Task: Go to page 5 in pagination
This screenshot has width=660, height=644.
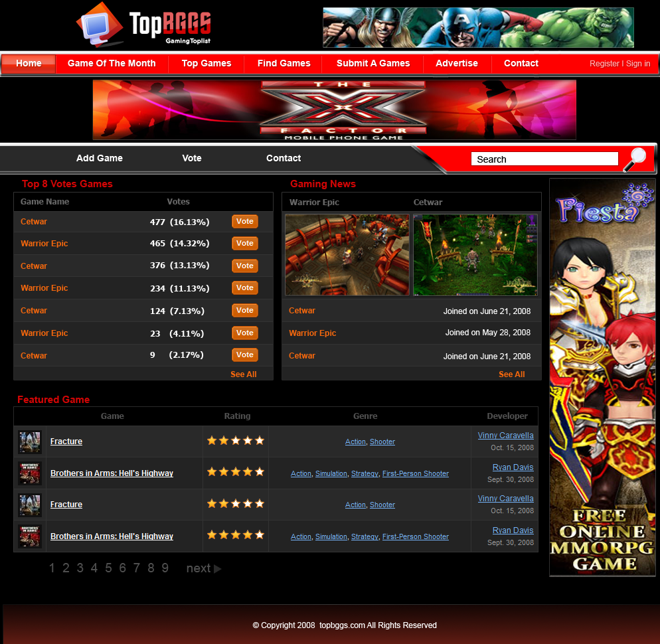Action: [x=109, y=568]
